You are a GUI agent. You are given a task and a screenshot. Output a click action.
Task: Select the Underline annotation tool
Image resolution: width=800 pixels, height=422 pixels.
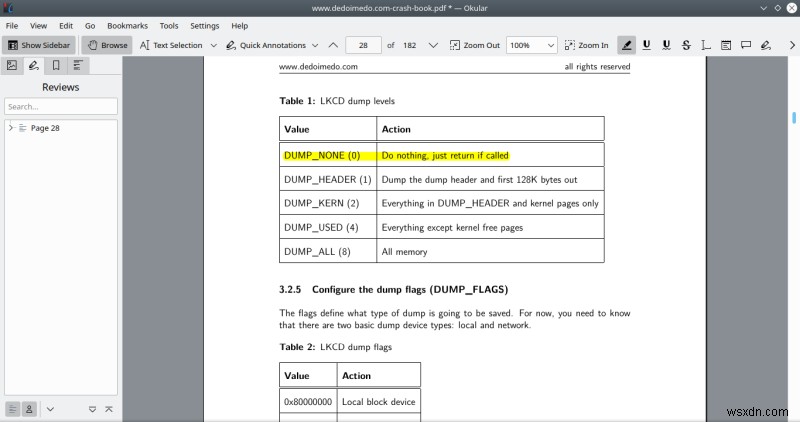click(647, 45)
